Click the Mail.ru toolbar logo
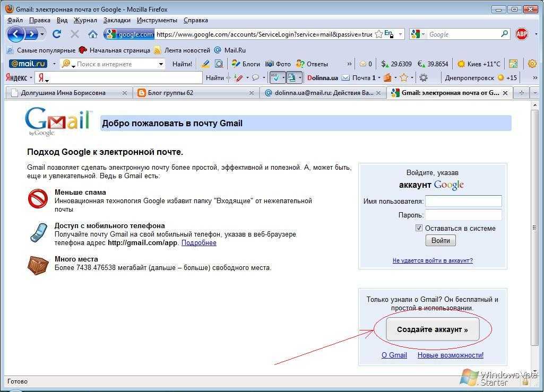The width and height of the screenshot is (544, 392). click(29, 64)
